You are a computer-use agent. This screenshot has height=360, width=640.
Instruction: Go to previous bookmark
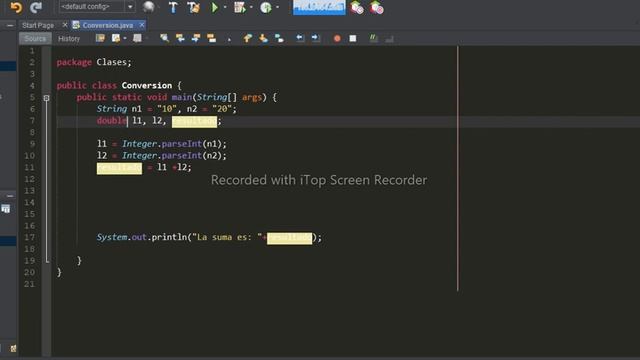(x=247, y=38)
